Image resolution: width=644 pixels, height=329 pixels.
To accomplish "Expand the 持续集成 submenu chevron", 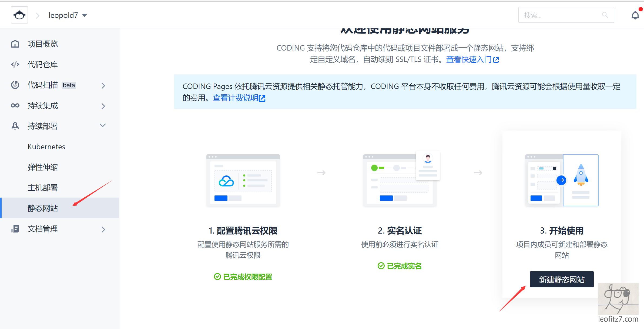I will (x=103, y=106).
